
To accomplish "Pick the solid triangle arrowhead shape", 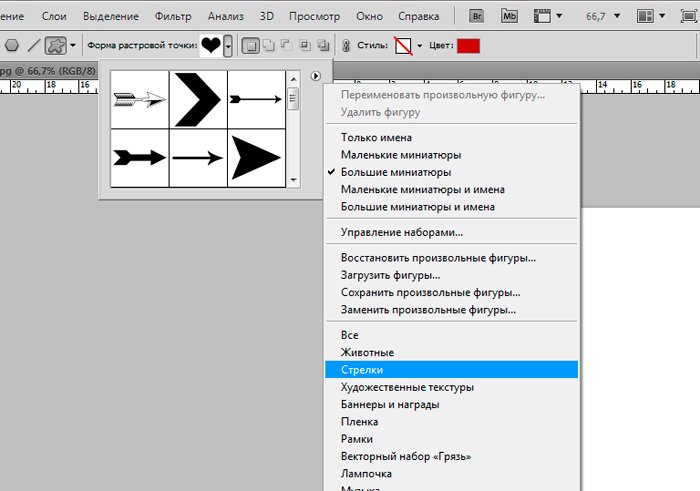I will [256, 157].
